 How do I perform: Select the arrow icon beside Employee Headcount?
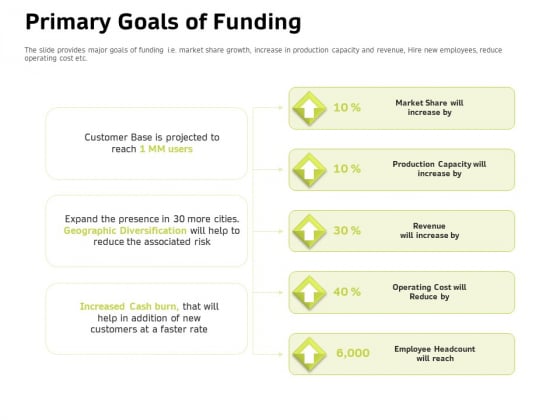[x=309, y=354]
